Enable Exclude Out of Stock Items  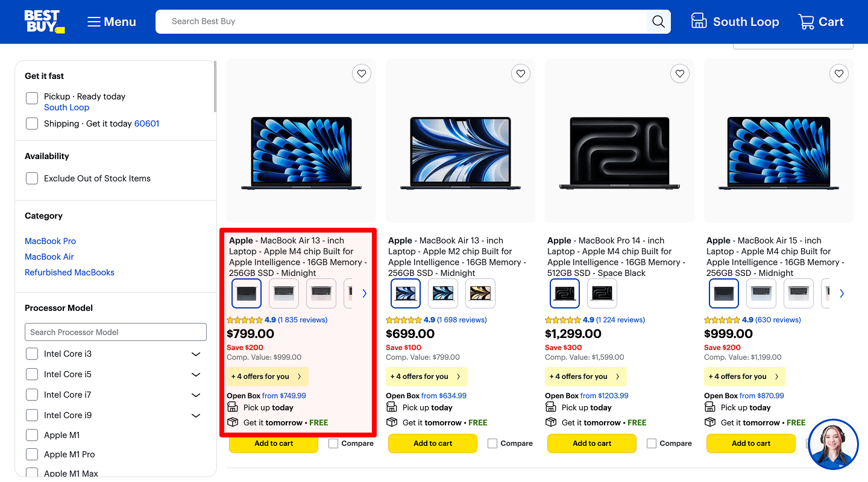(x=31, y=178)
